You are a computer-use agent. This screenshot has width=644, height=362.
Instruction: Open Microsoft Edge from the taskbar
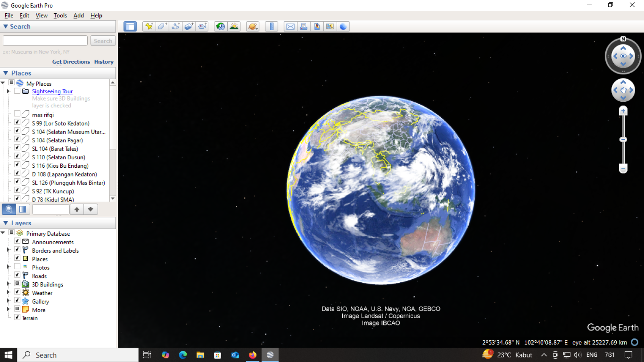tap(183, 355)
